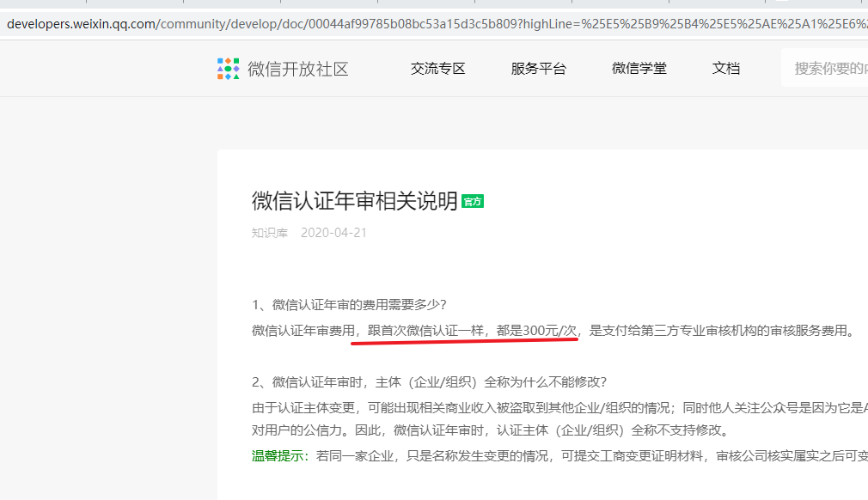Click question 2 about 全称为什么不能修改
The image size is (868, 500).
[430, 382]
